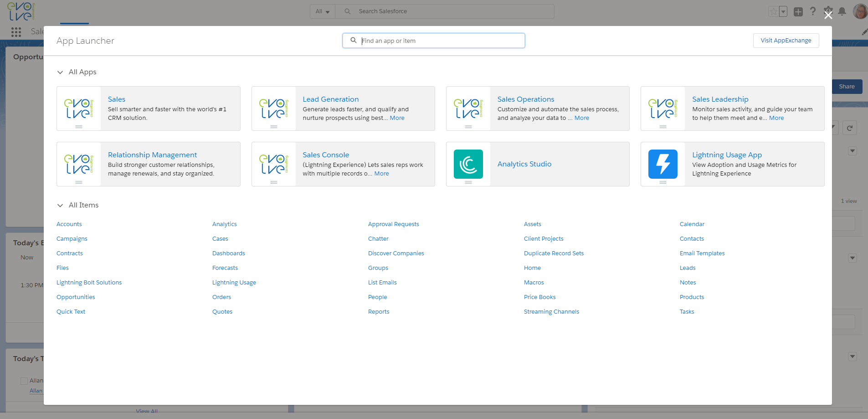Click the help question mark icon

click(812, 11)
